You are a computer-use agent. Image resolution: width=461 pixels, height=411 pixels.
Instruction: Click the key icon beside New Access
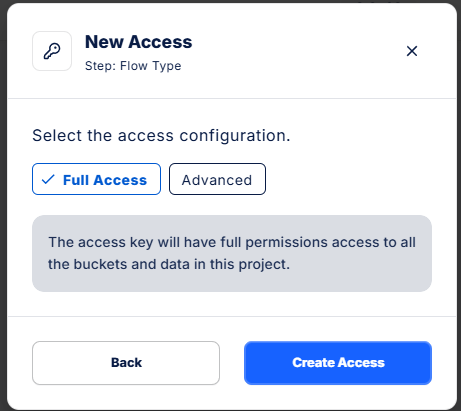(52, 51)
